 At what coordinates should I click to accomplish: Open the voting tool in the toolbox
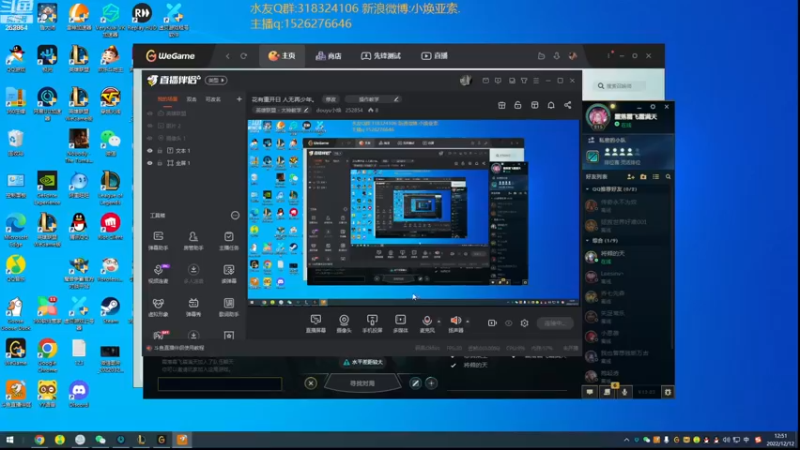[229, 273]
